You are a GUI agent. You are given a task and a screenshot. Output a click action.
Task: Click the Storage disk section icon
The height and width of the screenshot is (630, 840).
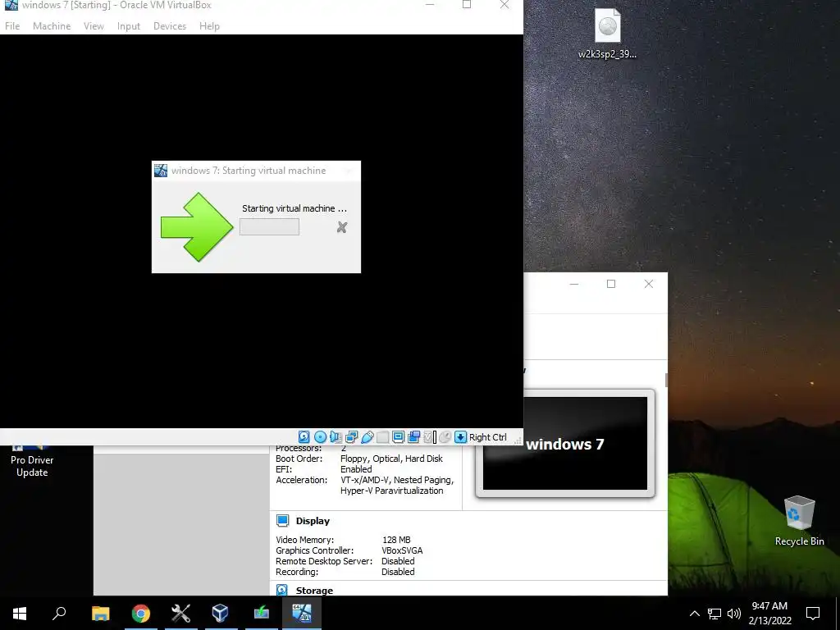point(282,590)
